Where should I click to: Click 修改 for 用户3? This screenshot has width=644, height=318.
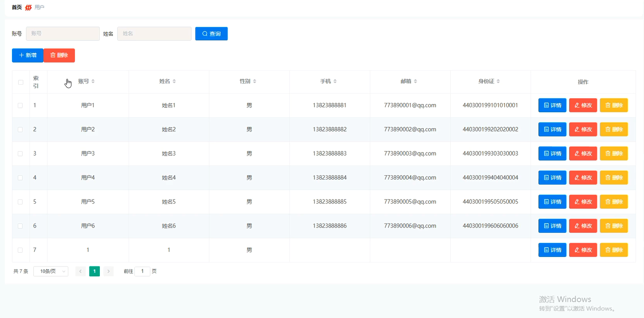(x=583, y=153)
